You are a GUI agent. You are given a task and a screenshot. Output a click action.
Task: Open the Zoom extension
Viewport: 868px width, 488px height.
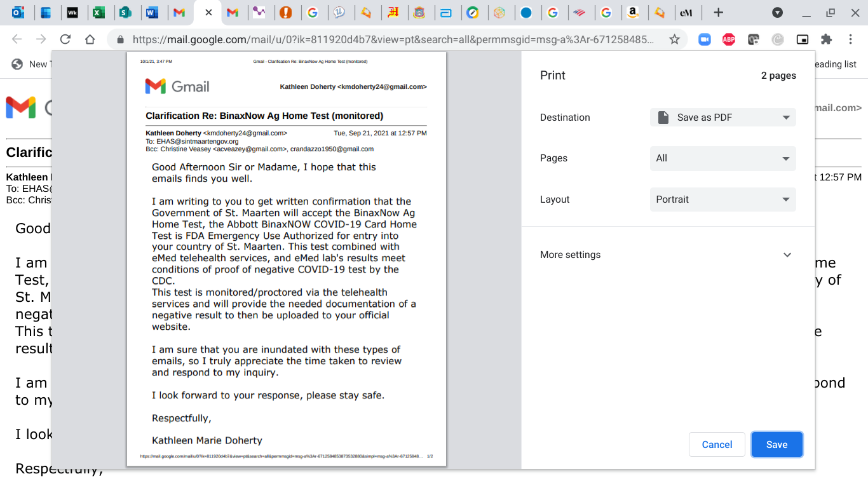click(704, 39)
